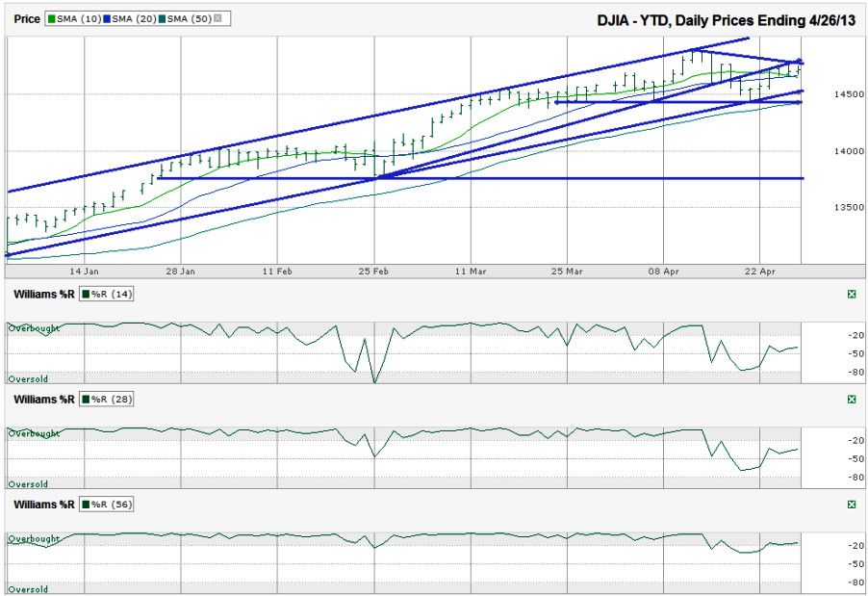This screenshot has height=596, width=868.
Task: Select the SMA (50) legend label
Action: [x=190, y=19]
